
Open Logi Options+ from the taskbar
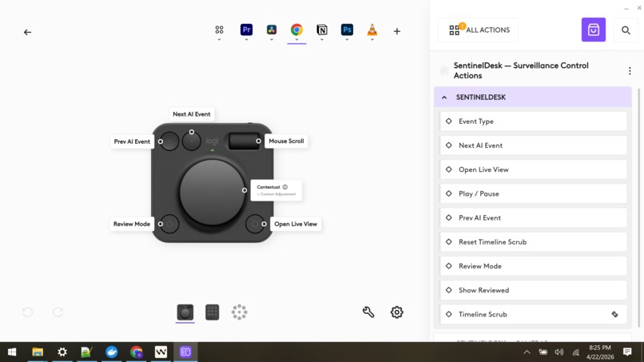tap(185, 352)
